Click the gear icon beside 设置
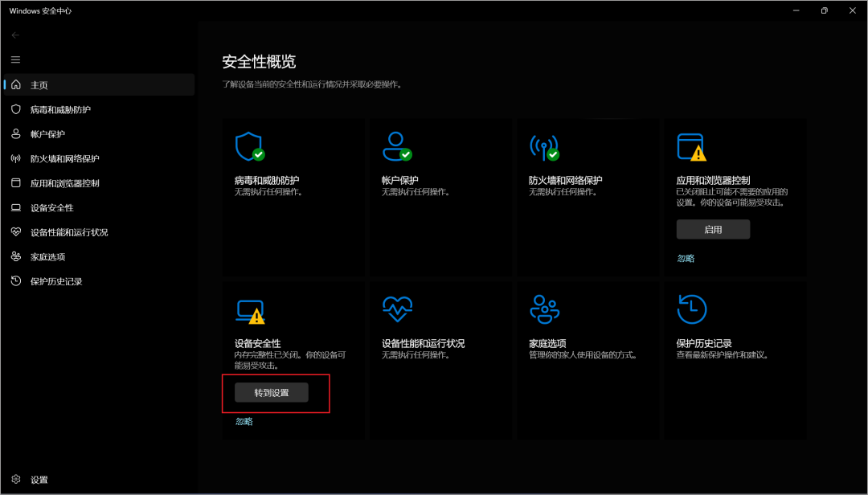Screen dimensions: 868x495 16,480
